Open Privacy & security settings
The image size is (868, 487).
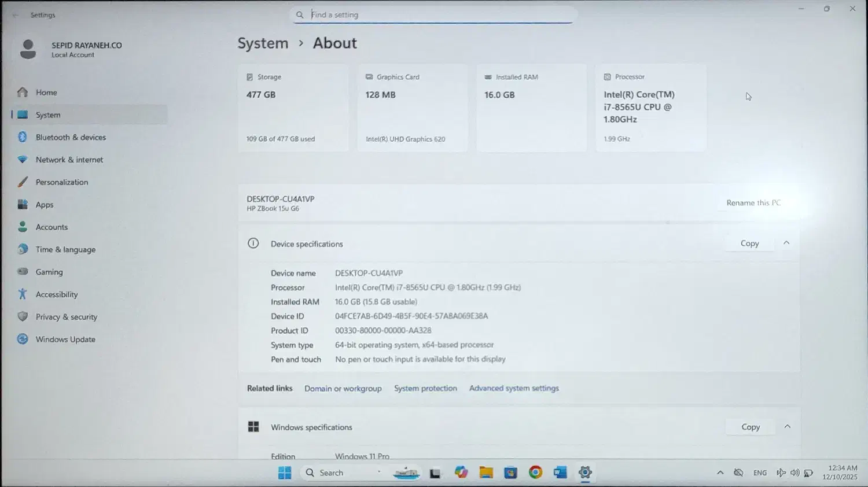(x=67, y=316)
